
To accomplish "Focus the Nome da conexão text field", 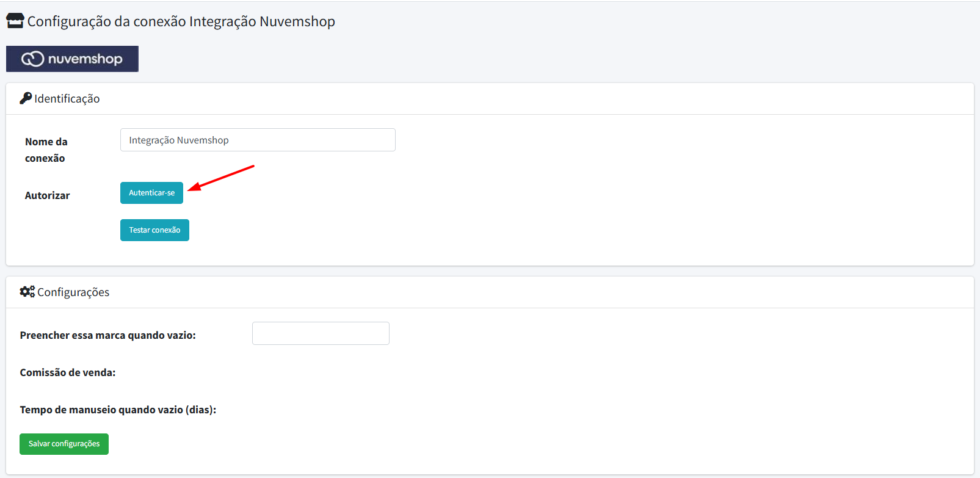I will (x=258, y=140).
